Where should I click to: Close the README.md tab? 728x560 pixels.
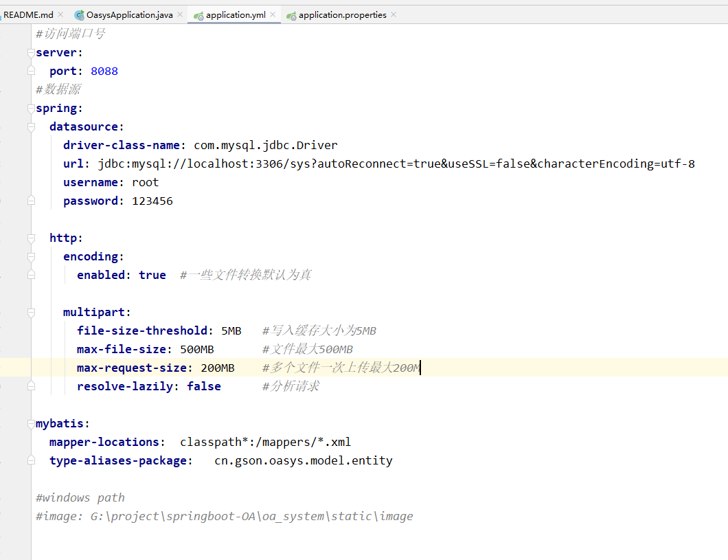tap(60, 15)
